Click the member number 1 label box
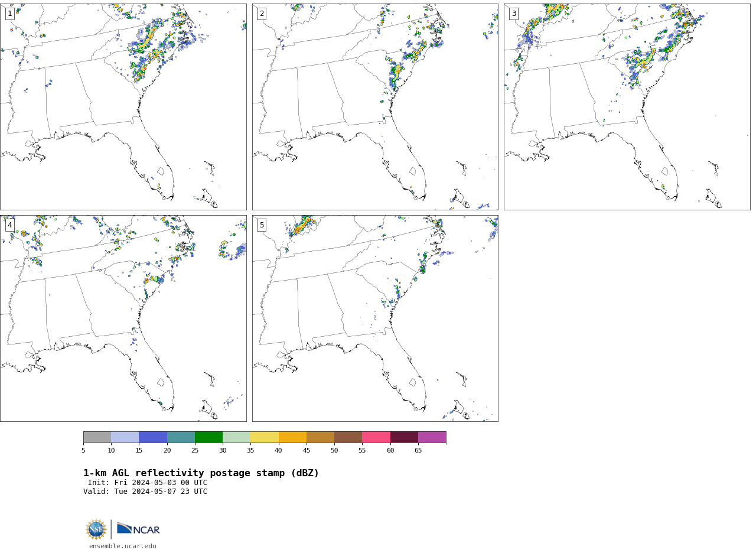756x553 pixels. pyautogui.click(x=9, y=14)
